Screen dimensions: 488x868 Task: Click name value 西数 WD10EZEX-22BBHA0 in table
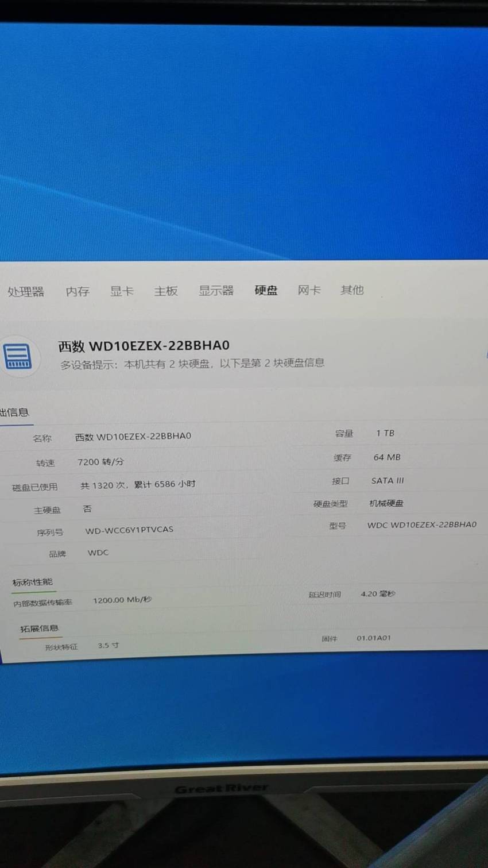pyautogui.click(x=133, y=437)
